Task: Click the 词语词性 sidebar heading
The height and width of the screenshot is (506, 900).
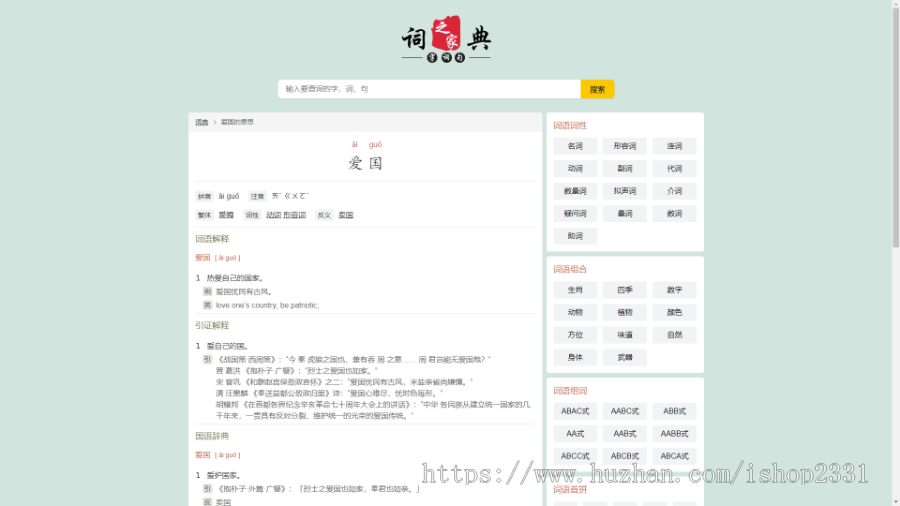Action: coord(570,126)
